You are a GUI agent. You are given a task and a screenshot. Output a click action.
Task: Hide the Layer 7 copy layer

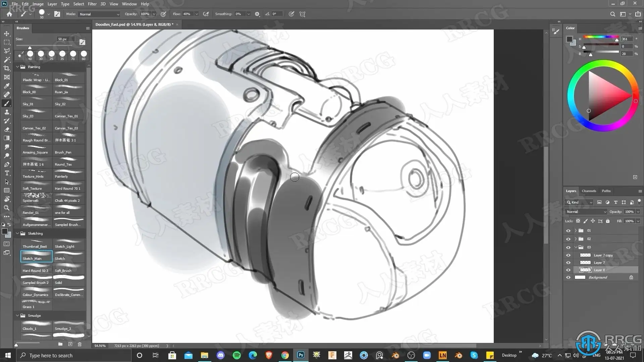(568, 255)
